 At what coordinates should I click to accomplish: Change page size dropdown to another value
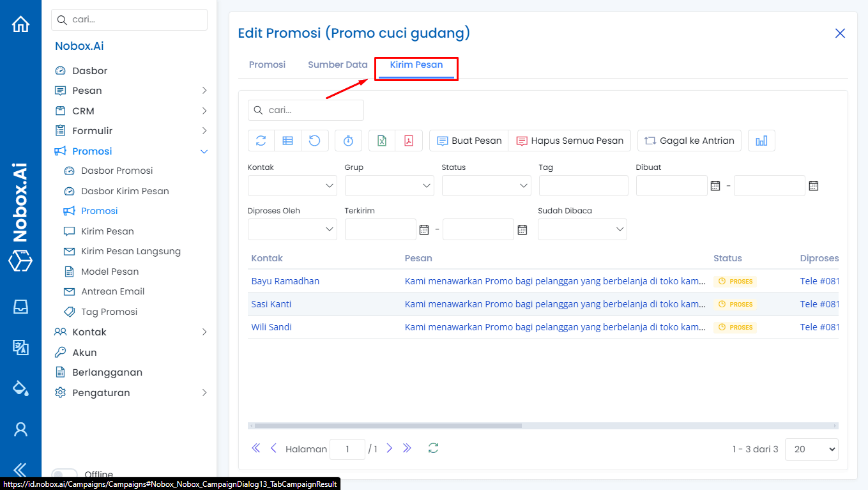[811, 449]
